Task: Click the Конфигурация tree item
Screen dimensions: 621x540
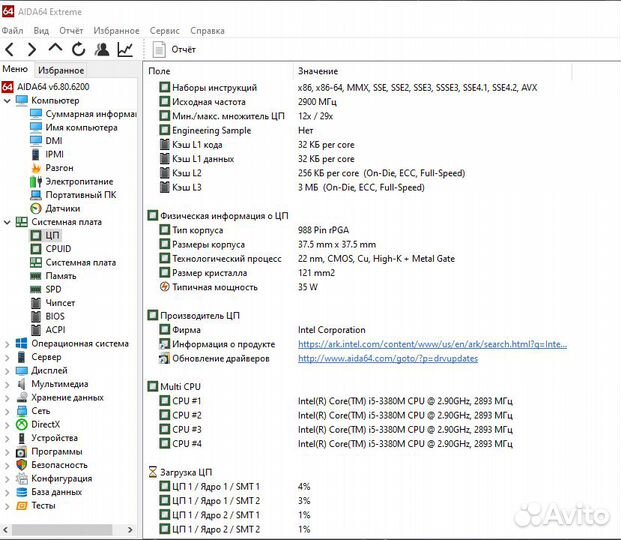Action: 54,479
